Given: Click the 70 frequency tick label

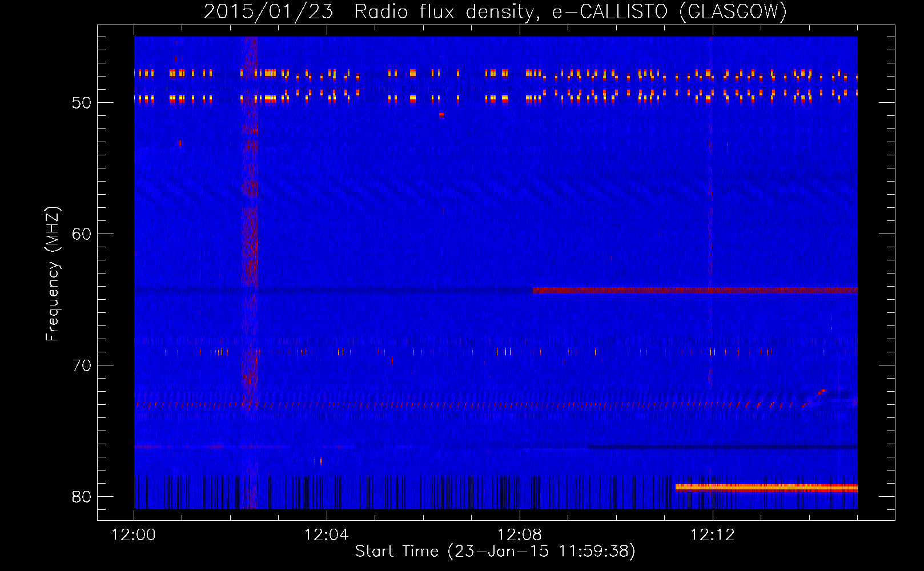Looking at the screenshot, I should click(x=82, y=365).
